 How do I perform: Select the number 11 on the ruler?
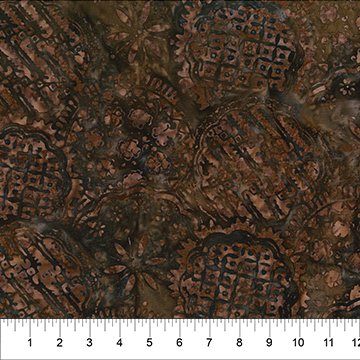pyautogui.click(x=329, y=343)
